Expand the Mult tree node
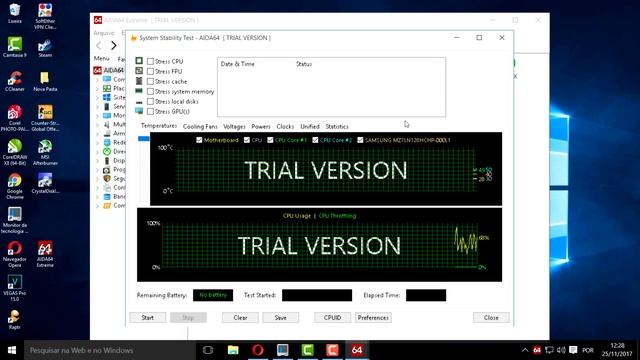 point(98,124)
